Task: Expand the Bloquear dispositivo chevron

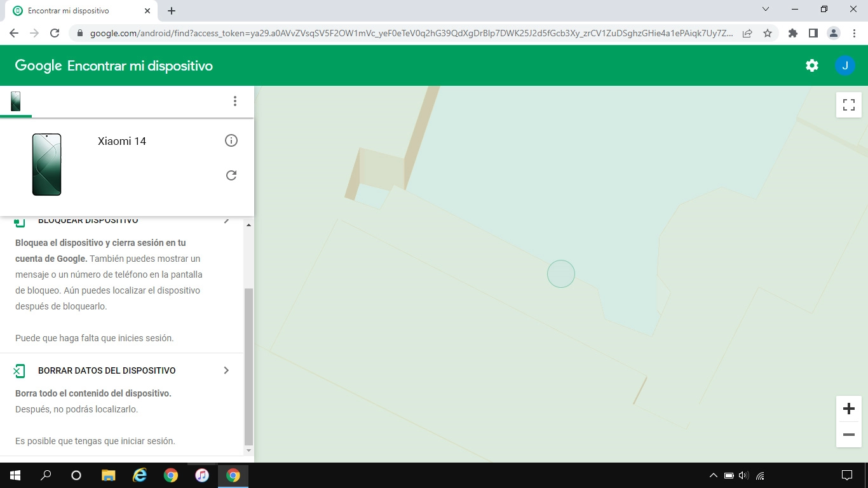Action: [226, 220]
